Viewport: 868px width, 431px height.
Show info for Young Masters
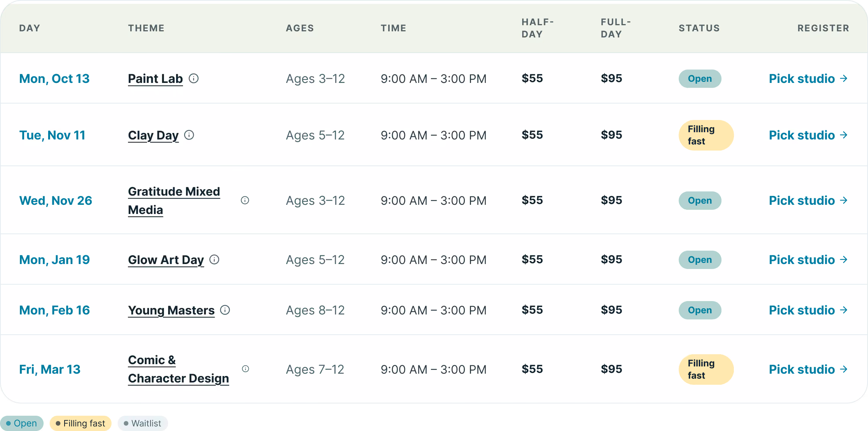pos(225,310)
